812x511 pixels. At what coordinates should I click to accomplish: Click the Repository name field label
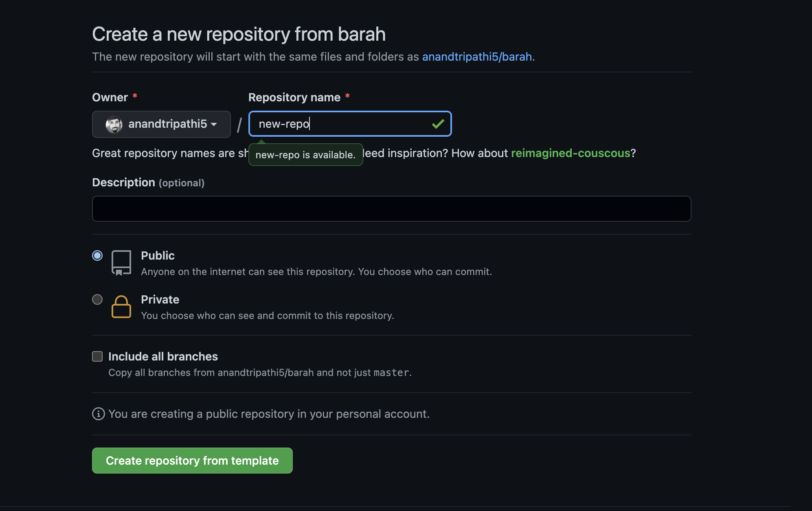pos(294,97)
